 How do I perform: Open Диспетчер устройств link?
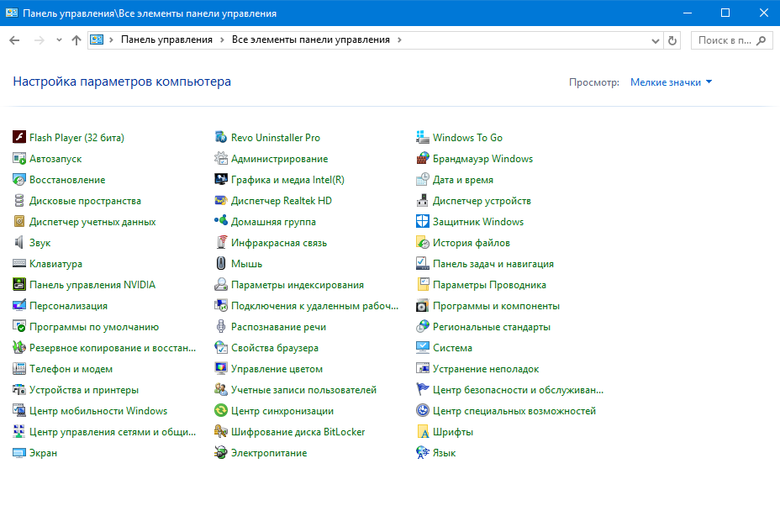coord(482,201)
